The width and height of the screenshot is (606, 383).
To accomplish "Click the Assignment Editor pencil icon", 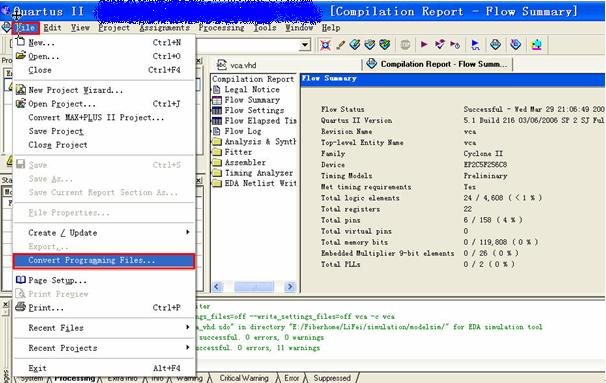I will [x=340, y=45].
